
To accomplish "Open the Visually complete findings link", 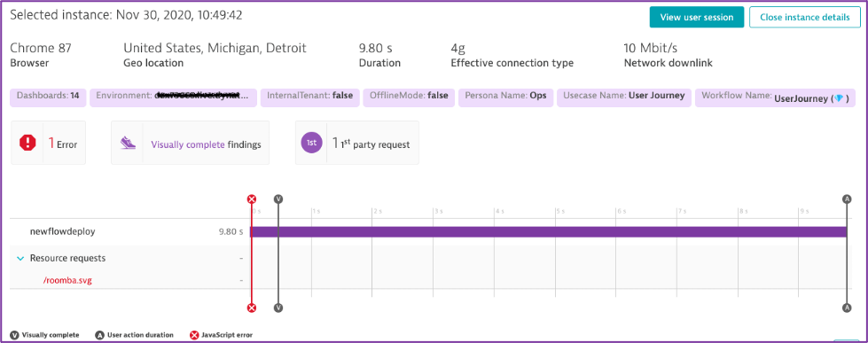I will (188, 144).
